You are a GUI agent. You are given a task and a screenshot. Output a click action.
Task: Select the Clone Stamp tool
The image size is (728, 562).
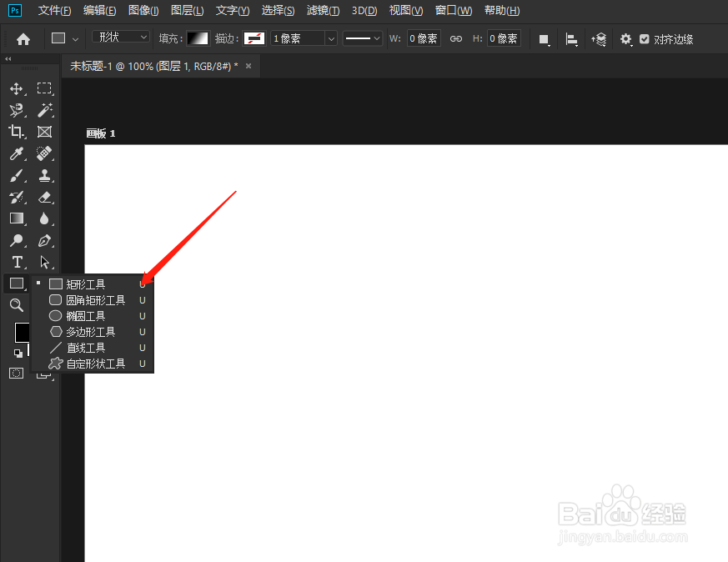coord(44,175)
